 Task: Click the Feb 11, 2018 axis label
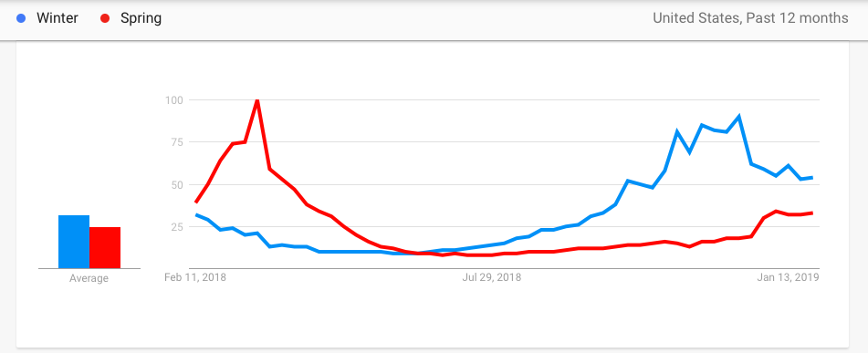[194, 277]
